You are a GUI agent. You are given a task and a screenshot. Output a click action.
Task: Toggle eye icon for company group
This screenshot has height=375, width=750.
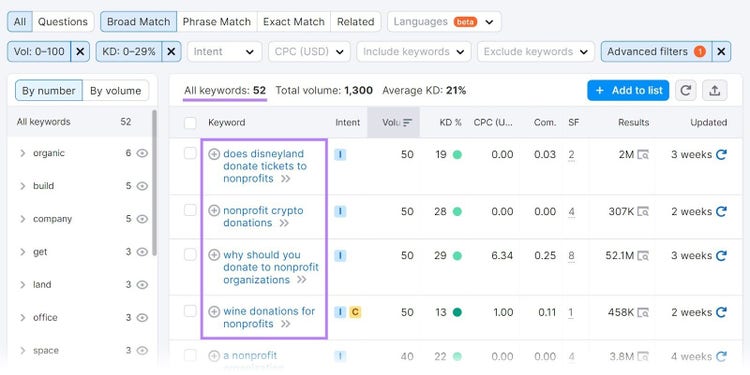click(142, 219)
